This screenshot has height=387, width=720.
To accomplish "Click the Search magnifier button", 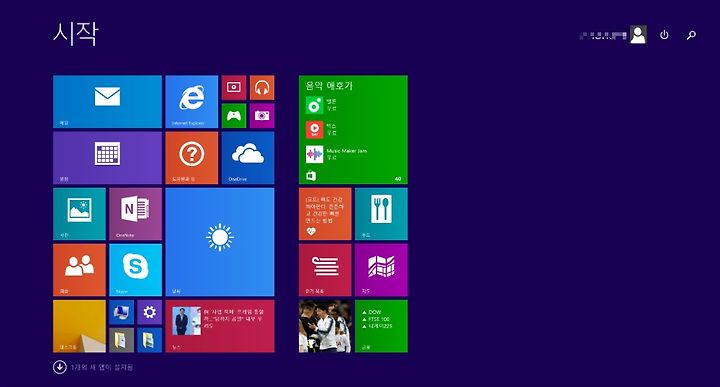I will coord(691,35).
